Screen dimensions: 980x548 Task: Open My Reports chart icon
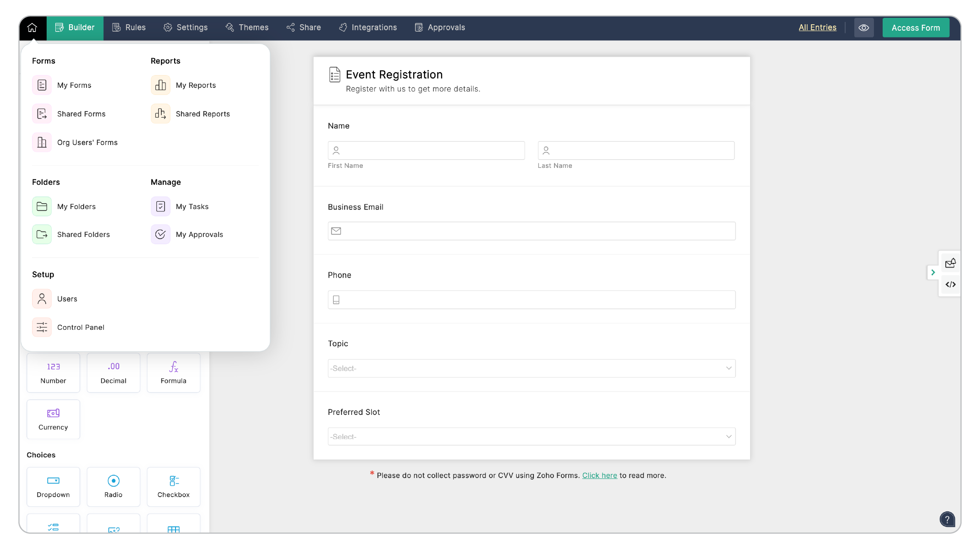pos(160,85)
